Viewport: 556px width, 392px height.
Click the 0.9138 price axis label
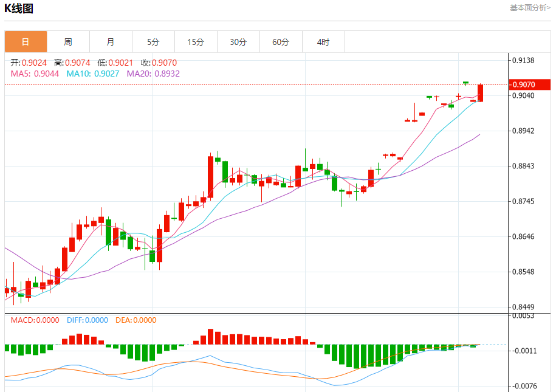point(523,60)
